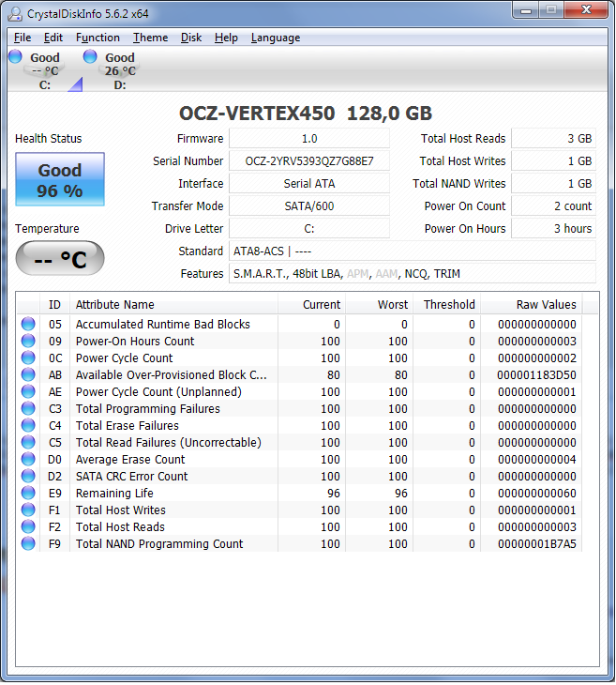Click the Attribute Name column header

pyautogui.click(x=173, y=304)
